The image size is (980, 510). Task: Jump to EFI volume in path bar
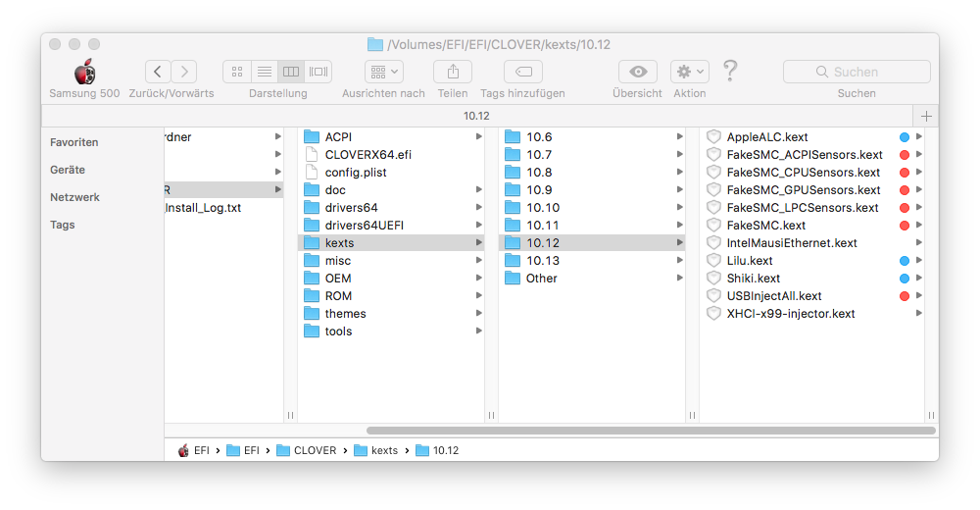[x=194, y=450]
